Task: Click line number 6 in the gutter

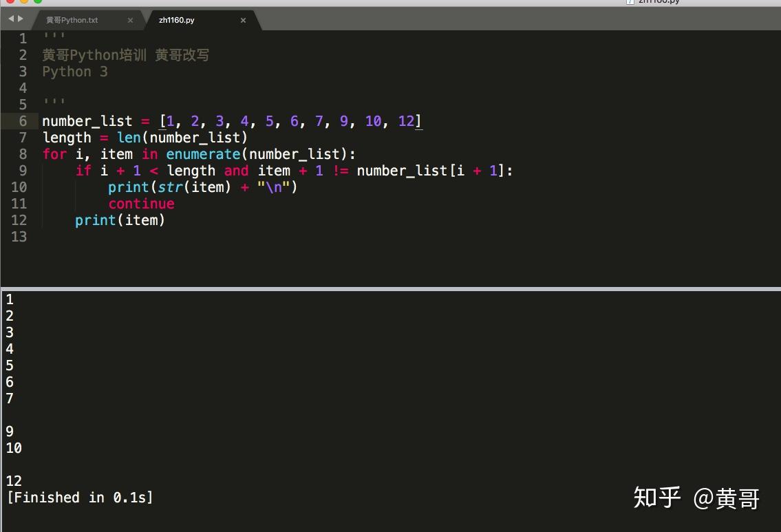Action: 23,121
